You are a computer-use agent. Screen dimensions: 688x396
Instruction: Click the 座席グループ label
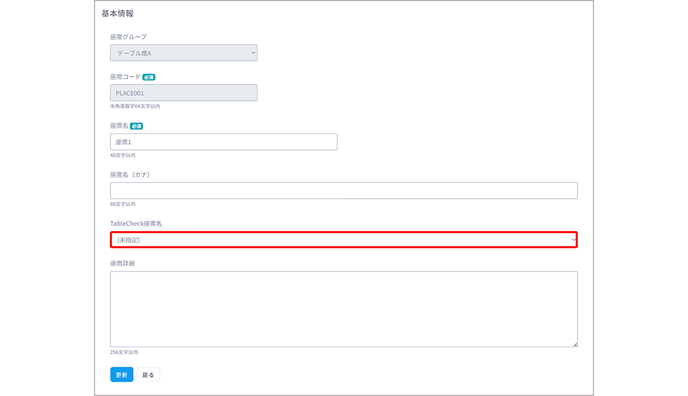pyautogui.click(x=128, y=37)
